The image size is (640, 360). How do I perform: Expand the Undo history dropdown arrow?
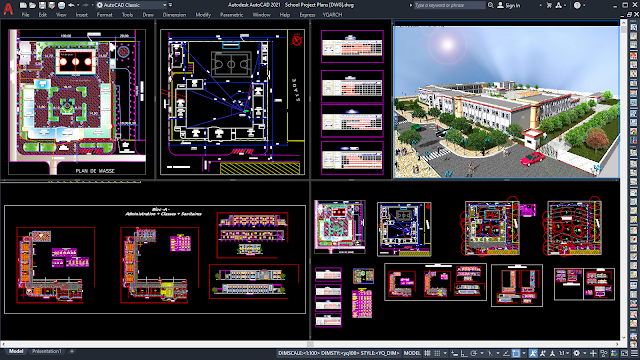(x=78, y=5)
